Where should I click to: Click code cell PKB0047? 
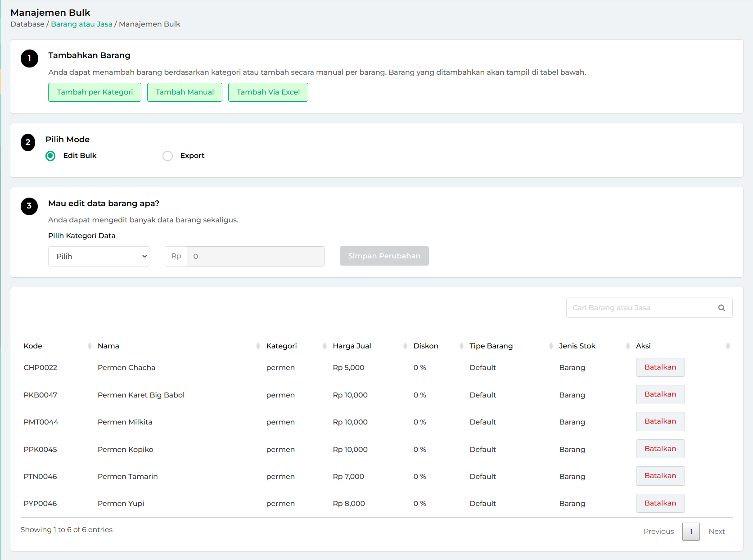(x=41, y=395)
